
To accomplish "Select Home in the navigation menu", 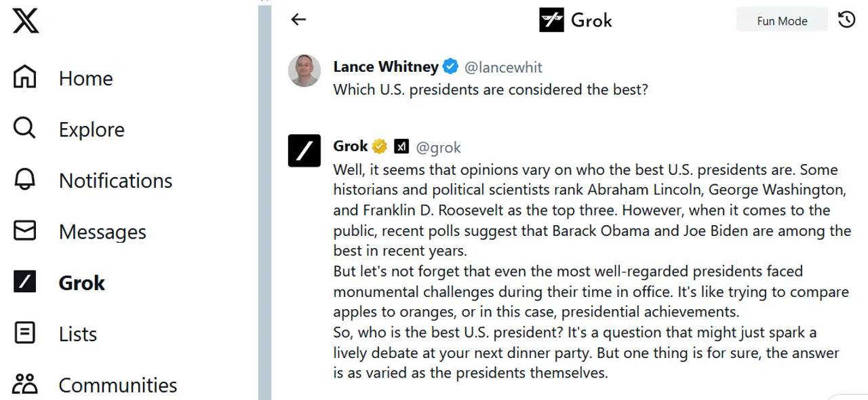I will (x=85, y=78).
